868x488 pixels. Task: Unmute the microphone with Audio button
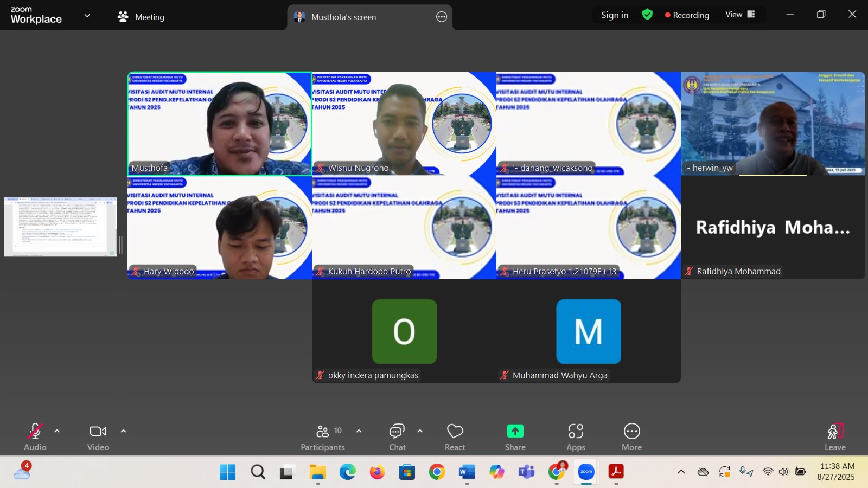click(x=35, y=432)
